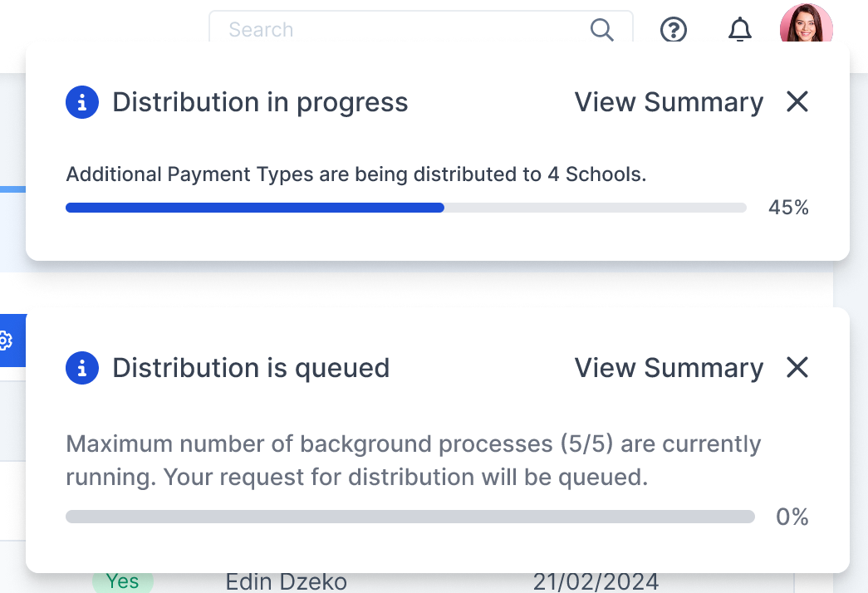Click the 21/02/2024 date cell
The height and width of the screenshot is (593, 868).
coord(596,582)
